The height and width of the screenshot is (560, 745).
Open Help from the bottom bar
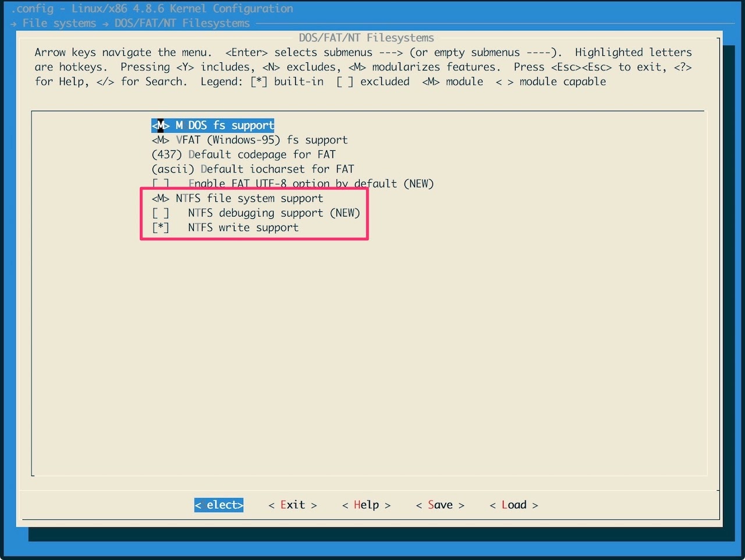366,505
